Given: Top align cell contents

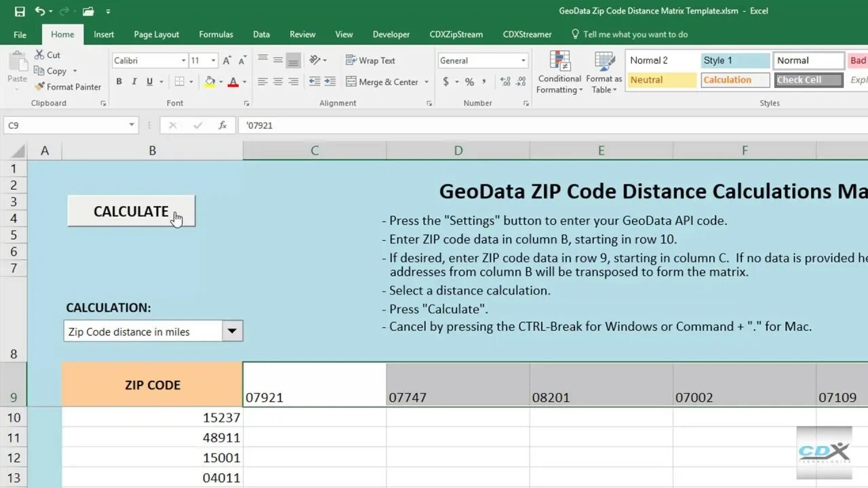Looking at the screenshot, I should tap(263, 60).
